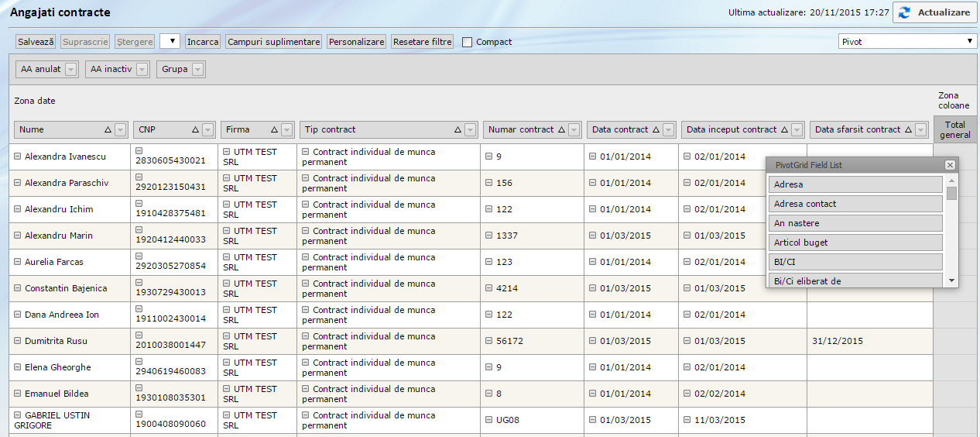Click the sort triangle in CNP header
The width and height of the screenshot is (980, 437).
tap(197, 130)
